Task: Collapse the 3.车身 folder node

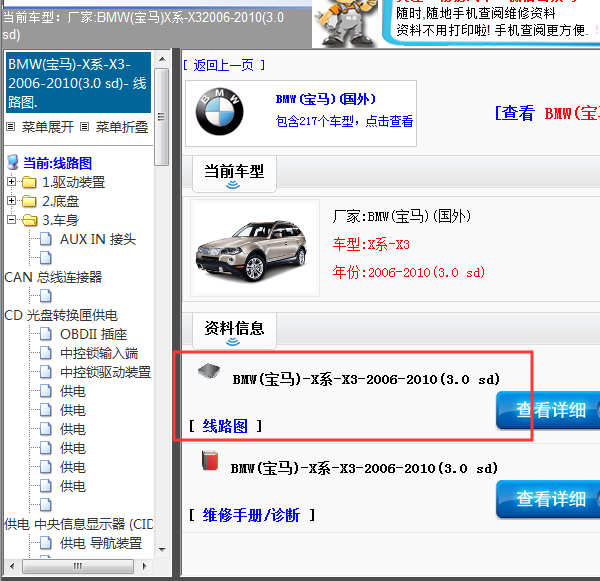Action: [11, 219]
